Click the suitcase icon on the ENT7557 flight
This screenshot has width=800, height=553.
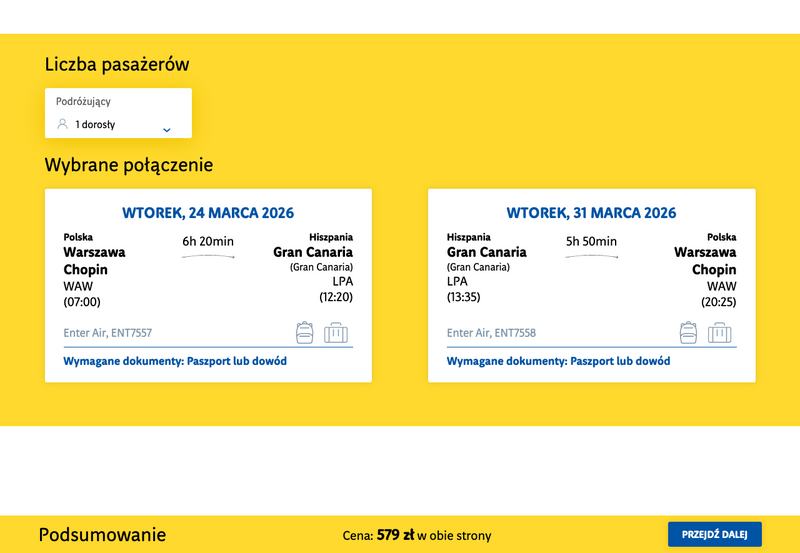point(336,332)
